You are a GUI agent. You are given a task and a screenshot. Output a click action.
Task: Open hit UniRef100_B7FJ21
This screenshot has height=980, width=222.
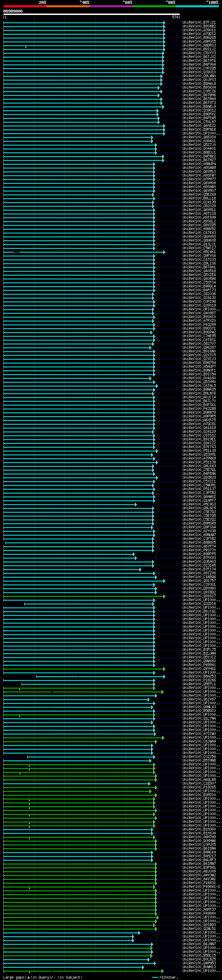(x=199, y=23)
